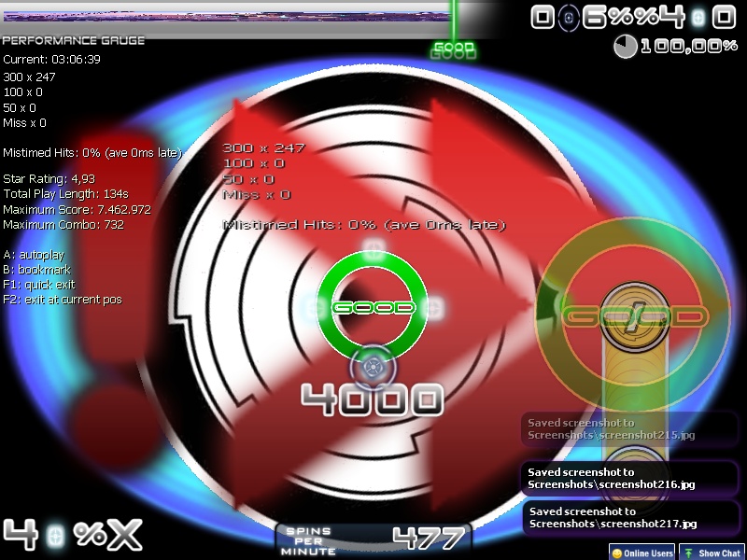The width and height of the screenshot is (747, 560).
Task: Select the 'Maximum Score: 7.462.972' text
Action: click(78, 209)
